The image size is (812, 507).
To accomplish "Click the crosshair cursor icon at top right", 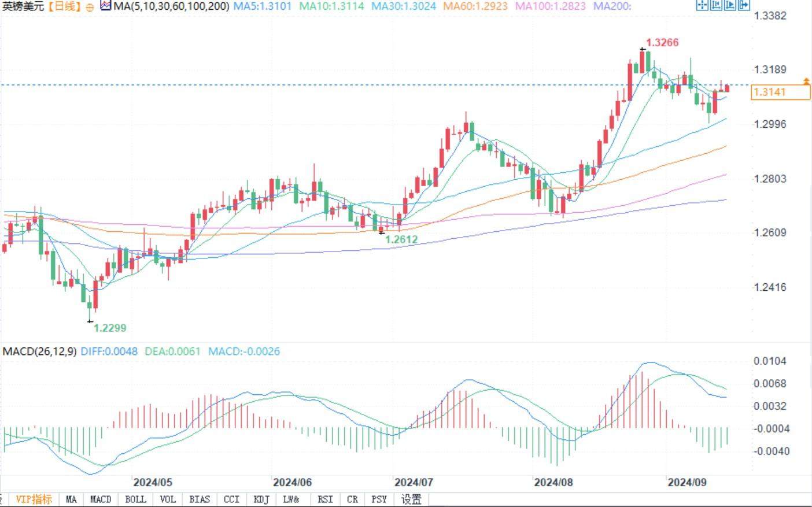I will click(702, 5).
